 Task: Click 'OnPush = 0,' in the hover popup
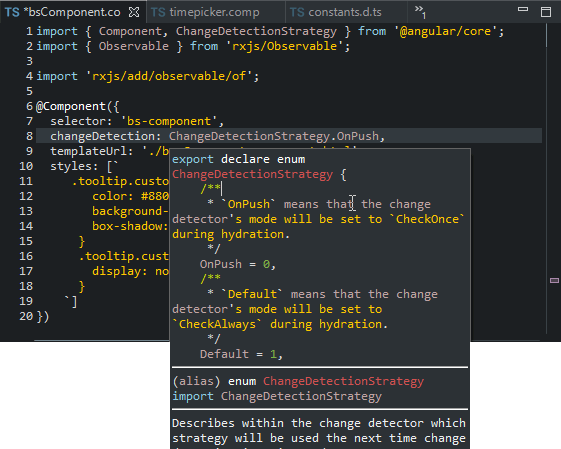238,265
